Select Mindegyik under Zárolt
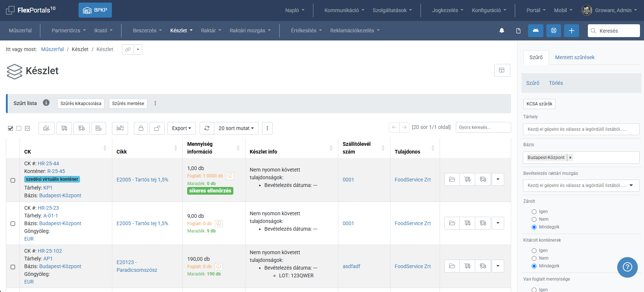 (534, 227)
